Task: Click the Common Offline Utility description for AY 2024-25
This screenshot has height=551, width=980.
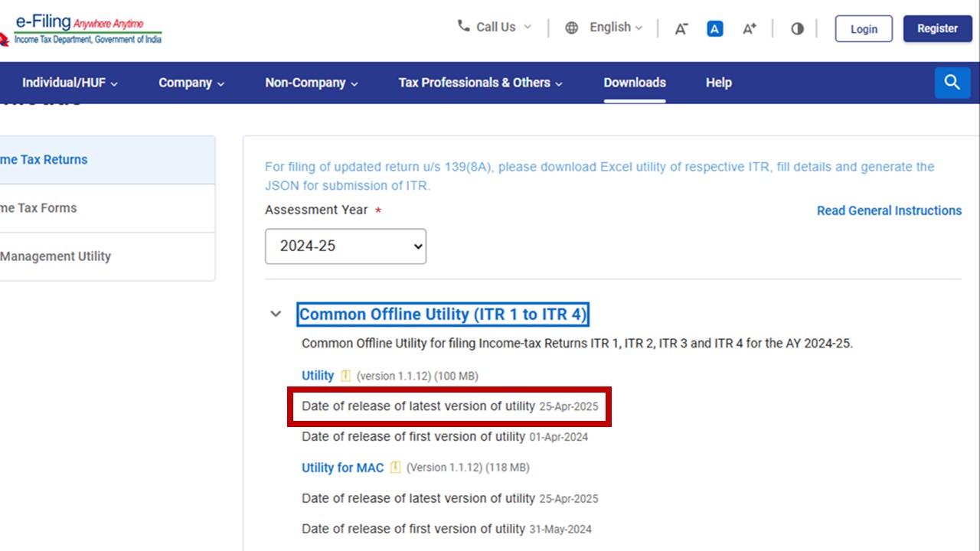Action: (x=577, y=344)
